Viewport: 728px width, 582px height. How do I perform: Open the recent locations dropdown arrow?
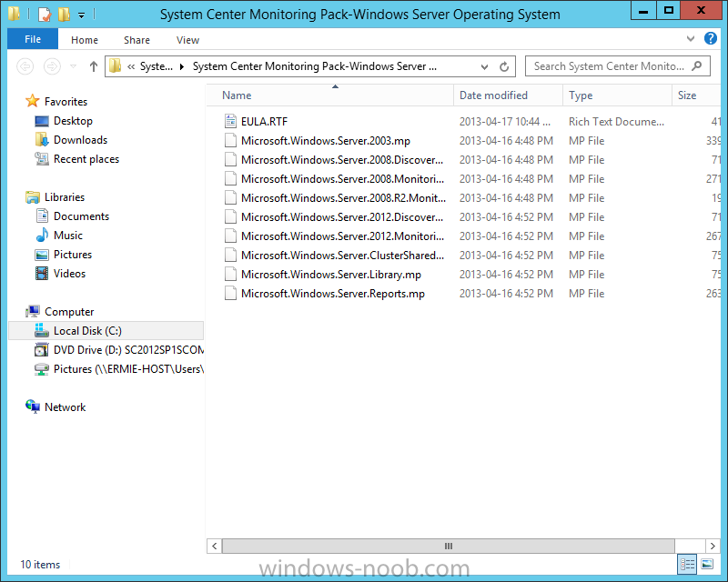tap(74, 66)
